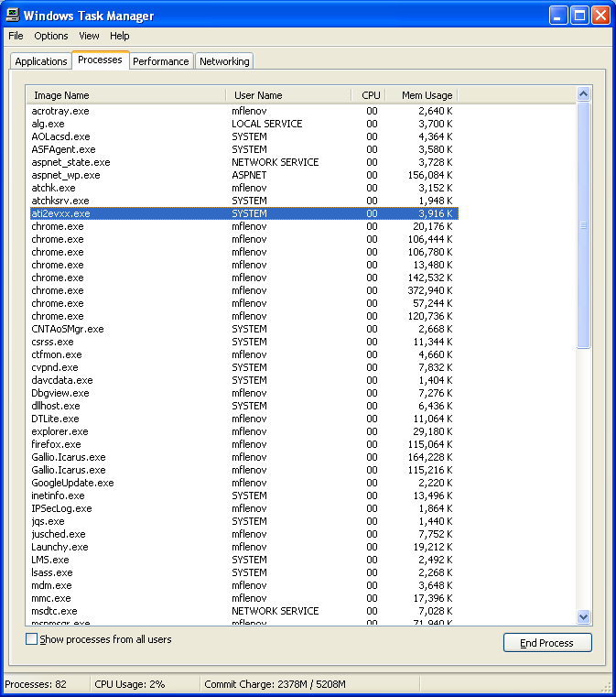Open the Options menu
616x697 pixels.
pyautogui.click(x=51, y=36)
